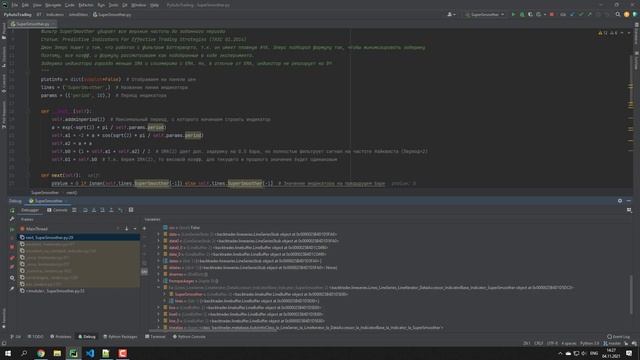Open the Git tool window tab
The height and width of the screenshot is (360, 640).
coord(16,337)
